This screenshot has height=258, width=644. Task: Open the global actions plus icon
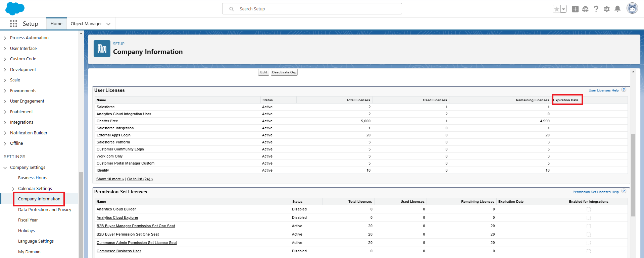tap(575, 9)
